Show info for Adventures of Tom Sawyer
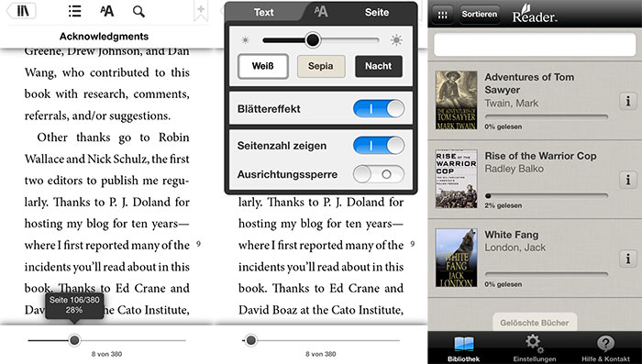 [628, 101]
